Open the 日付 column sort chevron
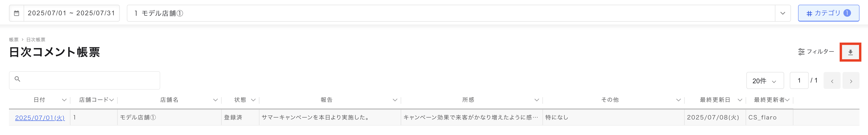The width and height of the screenshot is (868, 135). point(64,100)
